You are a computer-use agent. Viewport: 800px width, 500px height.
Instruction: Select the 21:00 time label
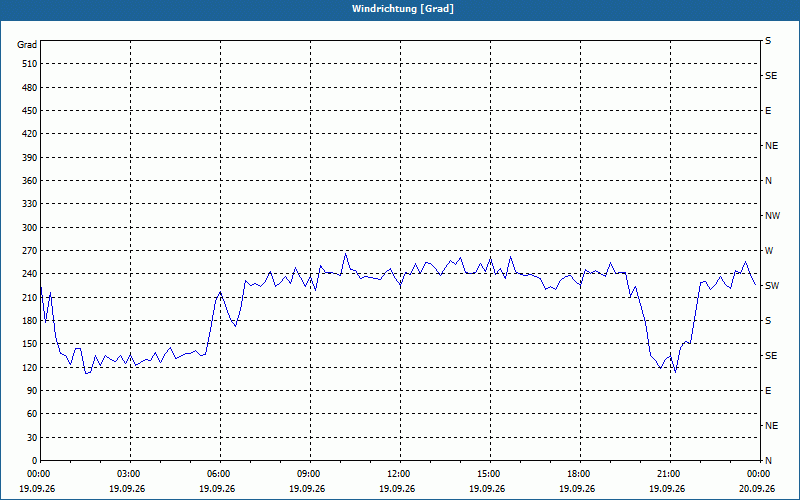click(670, 473)
